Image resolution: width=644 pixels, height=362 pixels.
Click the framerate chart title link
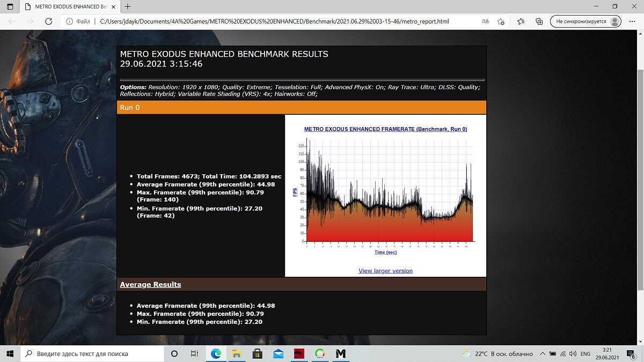tap(385, 129)
